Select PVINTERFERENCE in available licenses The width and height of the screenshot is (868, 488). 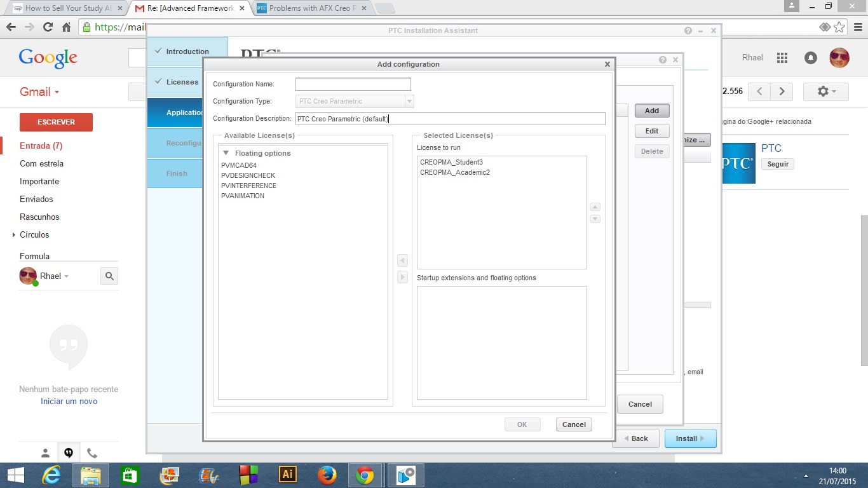pyautogui.click(x=249, y=186)
